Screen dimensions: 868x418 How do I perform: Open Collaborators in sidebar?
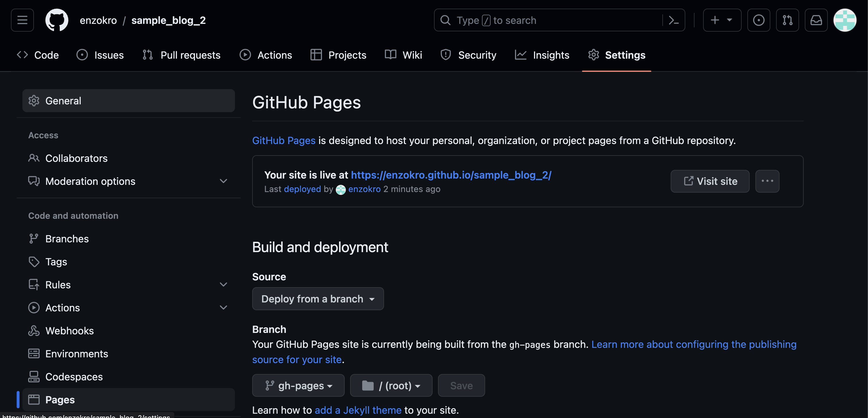128,158
